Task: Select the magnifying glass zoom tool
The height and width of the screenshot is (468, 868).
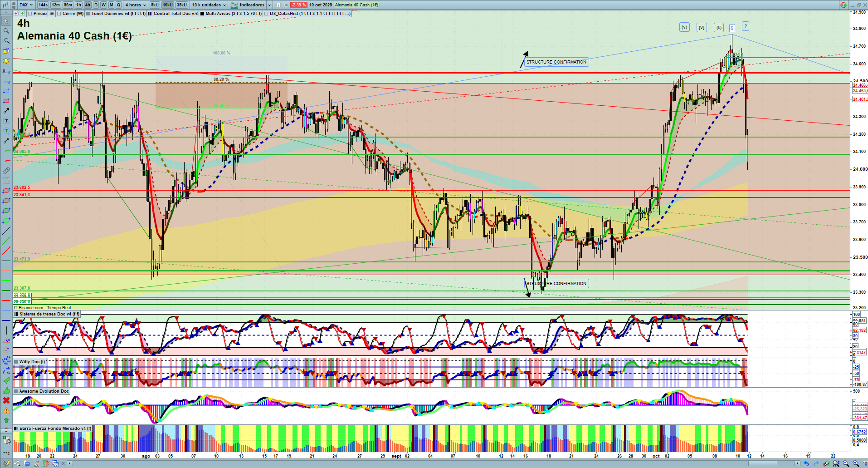Action: 6,31
